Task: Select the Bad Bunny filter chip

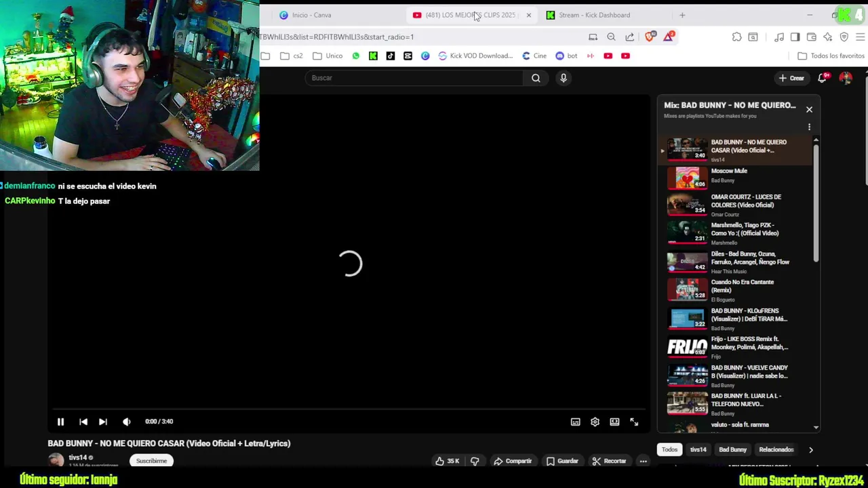Action: click(x=732, y=449)
